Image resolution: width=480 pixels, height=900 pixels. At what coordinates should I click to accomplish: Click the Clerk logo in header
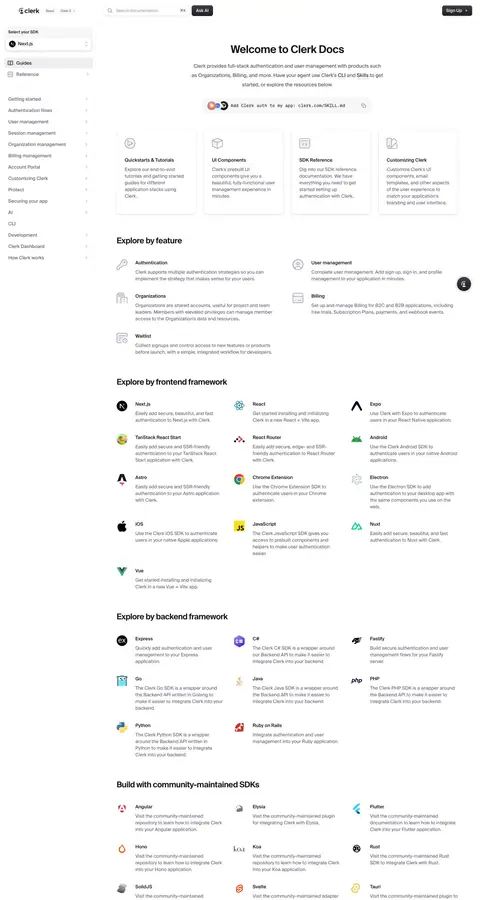[29, 10]
